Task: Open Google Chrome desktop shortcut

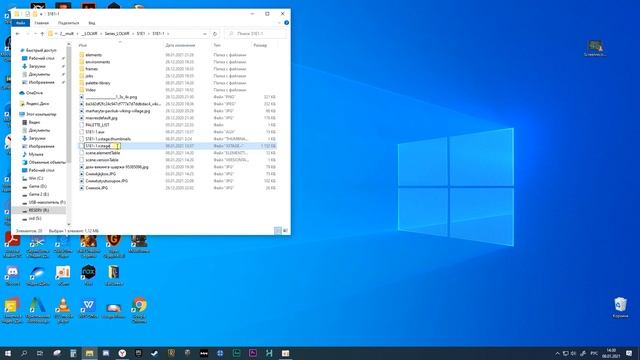Action: pyautogui.click(x=139, y=310)
